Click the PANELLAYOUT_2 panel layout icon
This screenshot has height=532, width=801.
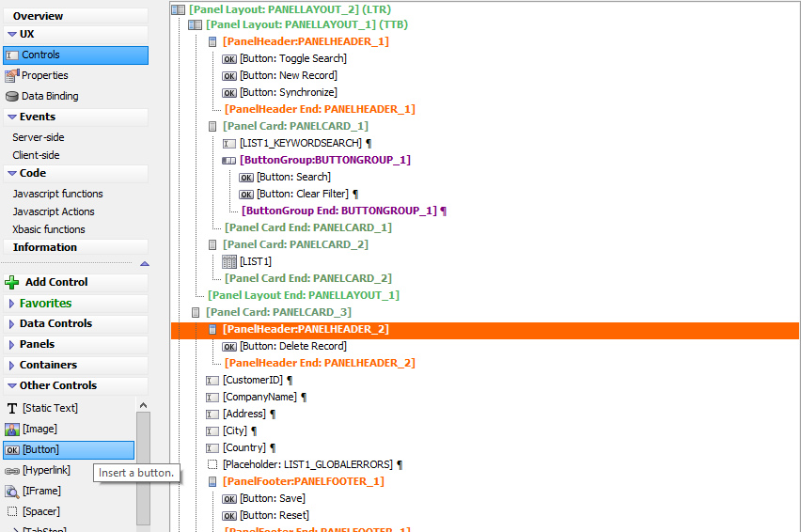click(179, 9)
